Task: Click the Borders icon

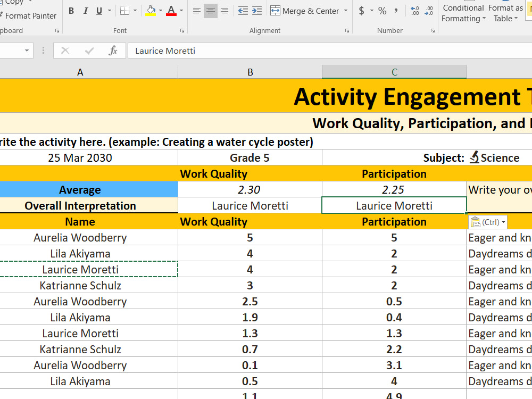Action: click(x=124, y=11)
